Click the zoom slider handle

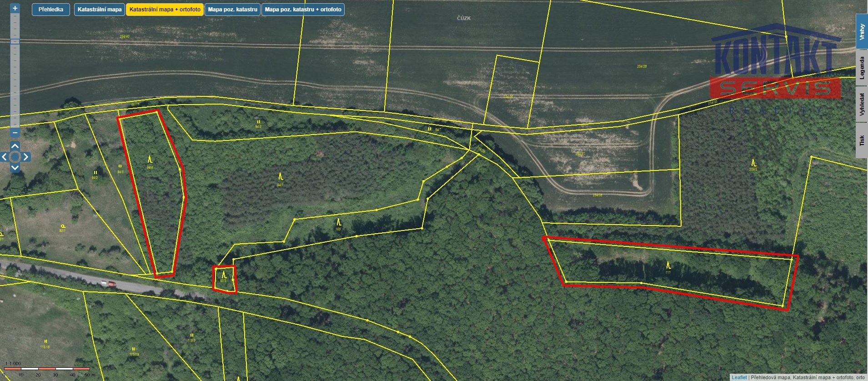(15, 41)
